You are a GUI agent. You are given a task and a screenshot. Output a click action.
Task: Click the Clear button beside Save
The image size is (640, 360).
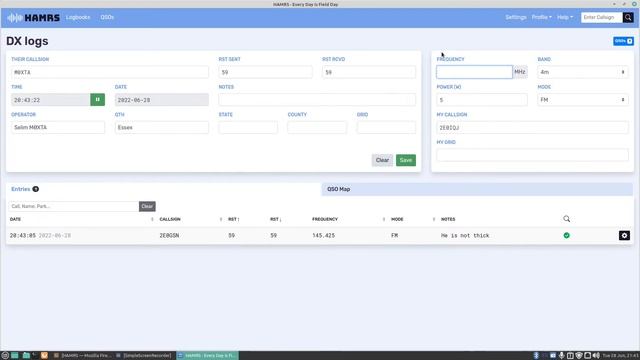point(382,160)
